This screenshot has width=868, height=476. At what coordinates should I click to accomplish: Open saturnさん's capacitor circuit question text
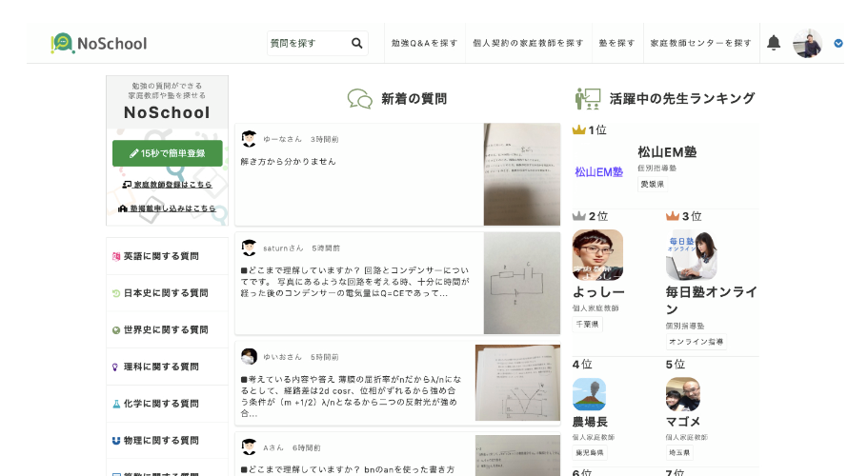tap(354, 282)
